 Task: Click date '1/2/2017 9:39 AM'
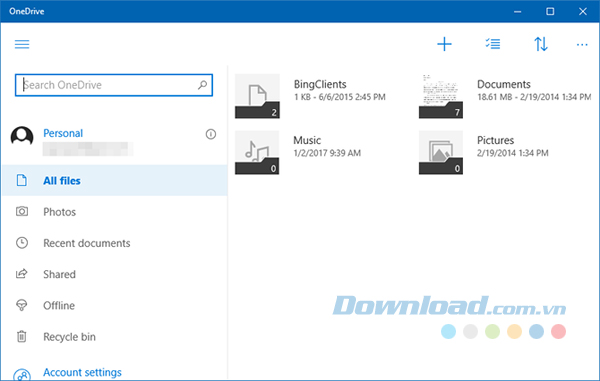click(327, 153)
